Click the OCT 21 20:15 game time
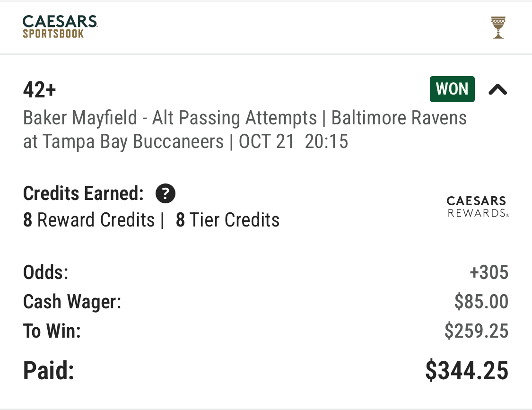The width and height of the screenshot is (532, 410). pos(293,142)
